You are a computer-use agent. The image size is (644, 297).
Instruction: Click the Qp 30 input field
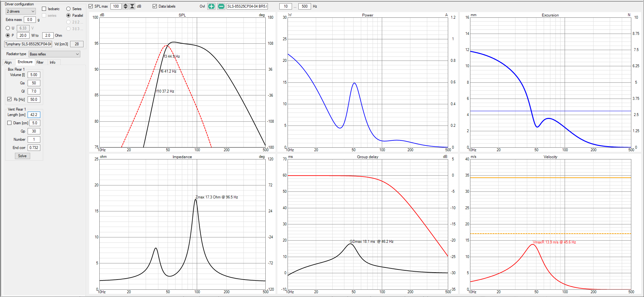click(34, 131)
